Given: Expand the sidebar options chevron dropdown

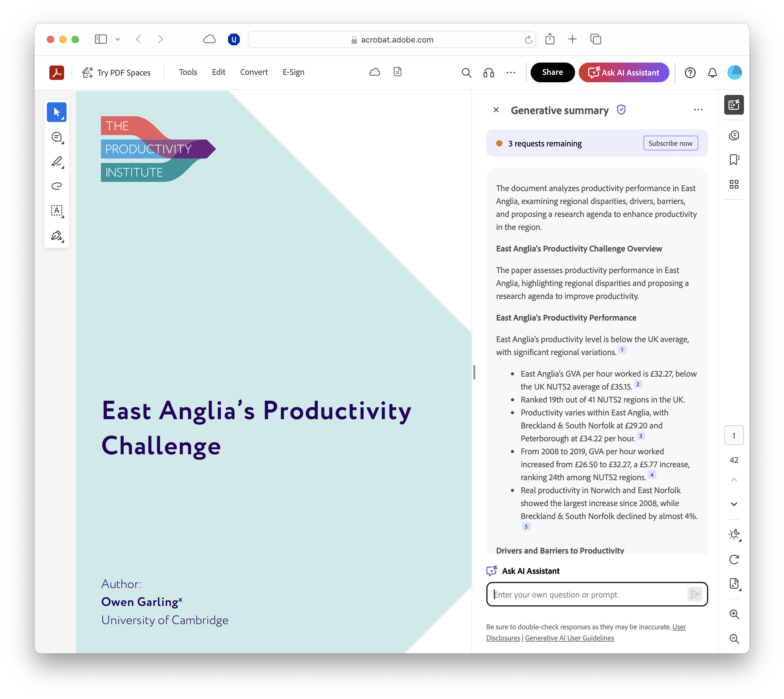Looking at the screenshot, I should click(118, 39).
